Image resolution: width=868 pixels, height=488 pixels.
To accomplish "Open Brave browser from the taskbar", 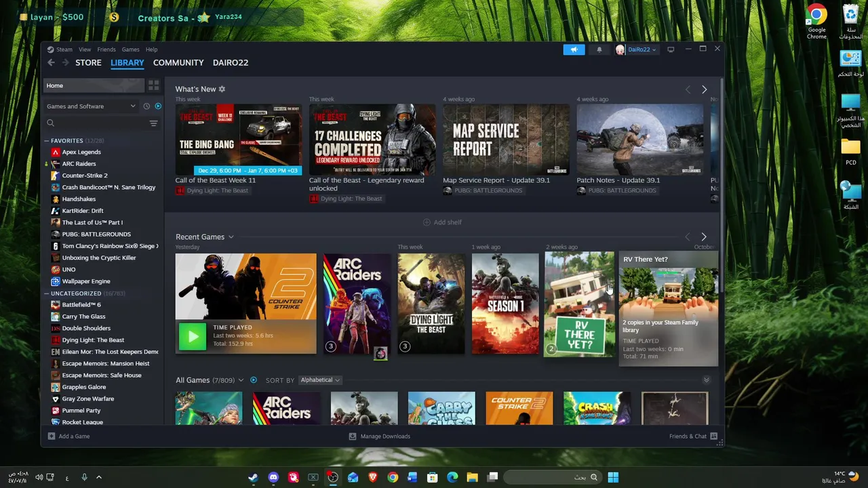I will (x=372, y=477).
